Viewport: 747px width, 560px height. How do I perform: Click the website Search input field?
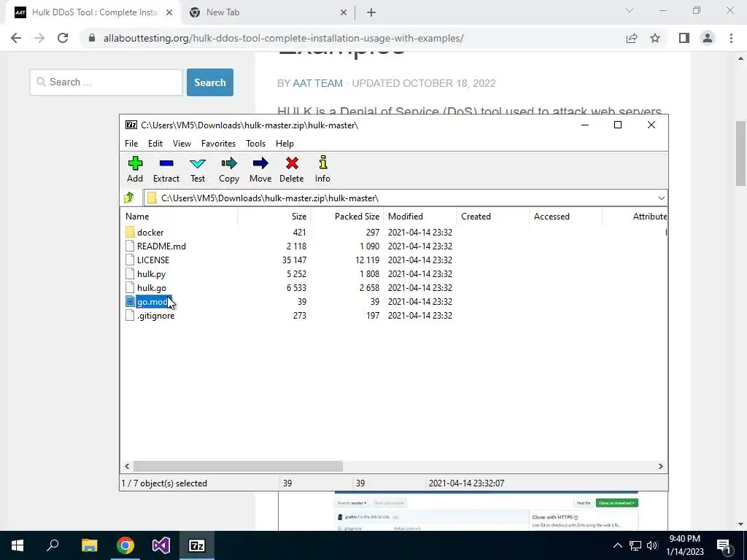pos(107,82)
